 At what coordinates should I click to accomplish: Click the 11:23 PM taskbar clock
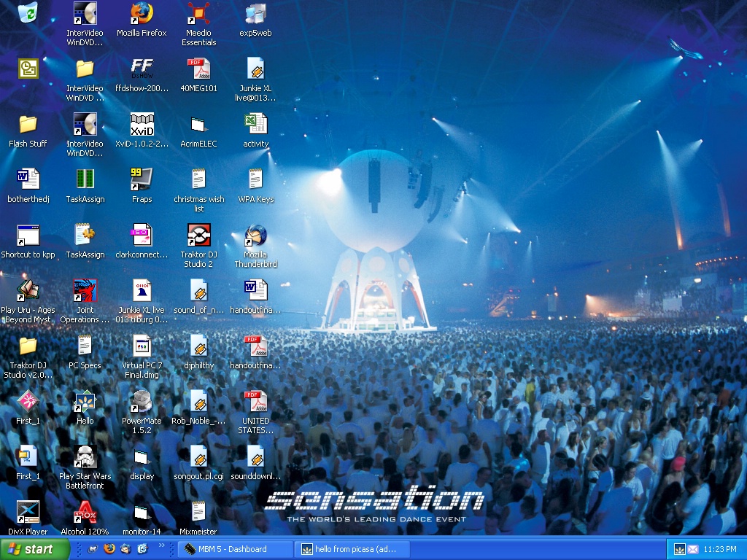(720, 549)
